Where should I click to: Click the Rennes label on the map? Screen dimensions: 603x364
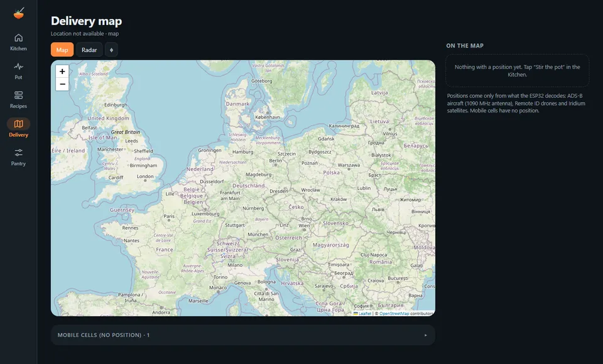coord(130,228)
